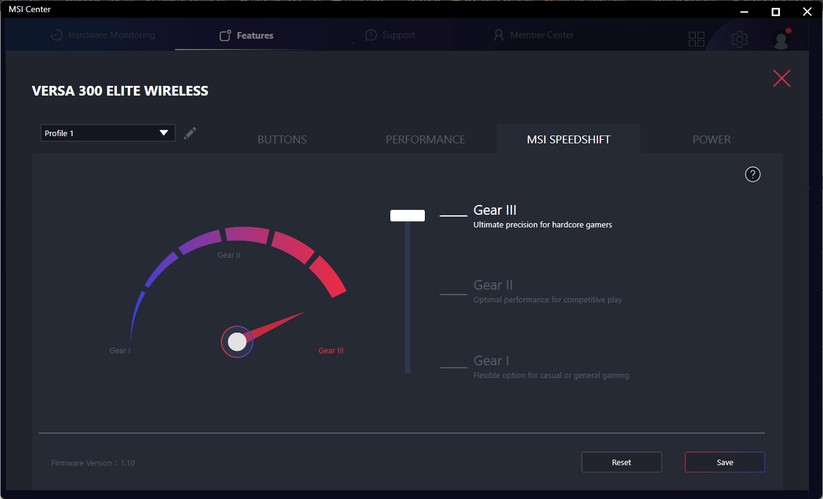The width and height of the screenshot is (823, 499).
Task: Click the Reset button
Action: point(621,462)
